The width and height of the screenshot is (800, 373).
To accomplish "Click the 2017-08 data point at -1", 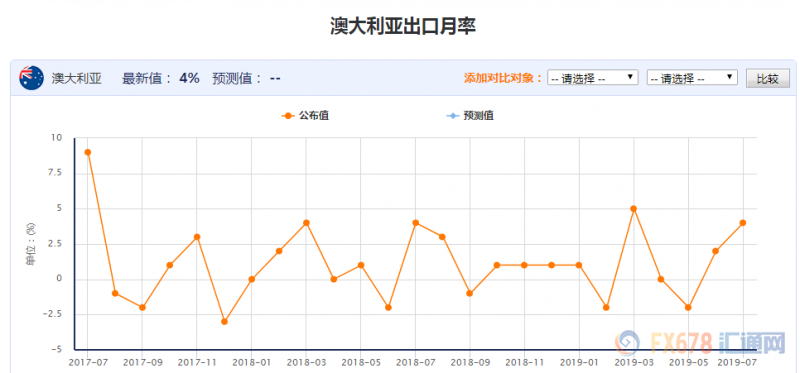I will pyautogui.click(x=115, y=293).
